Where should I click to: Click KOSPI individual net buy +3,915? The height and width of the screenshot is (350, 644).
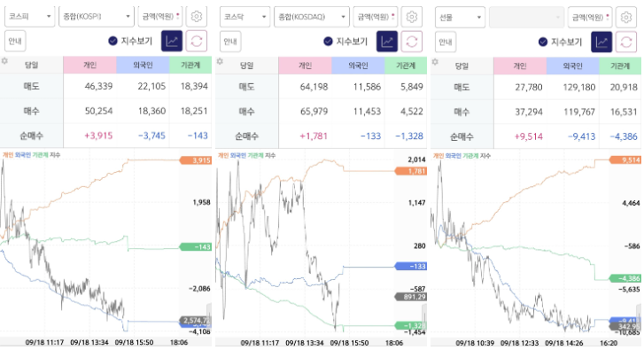tap(98, 136)
